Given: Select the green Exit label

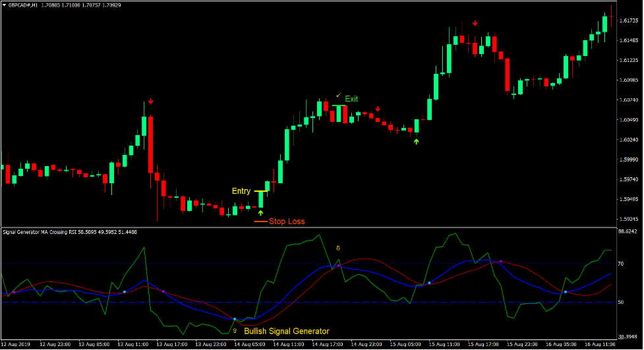Looking at the screenshot, I should tap(351, 99).
